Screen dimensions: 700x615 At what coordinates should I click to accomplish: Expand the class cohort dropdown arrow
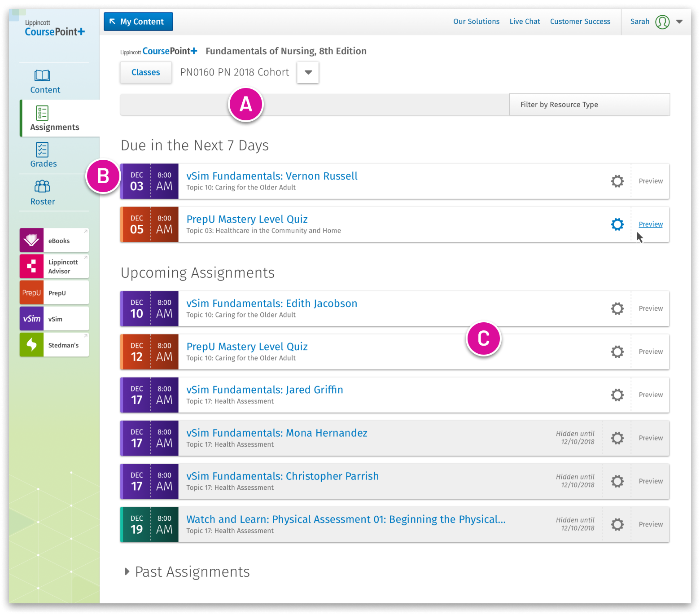tap(308, 73)
